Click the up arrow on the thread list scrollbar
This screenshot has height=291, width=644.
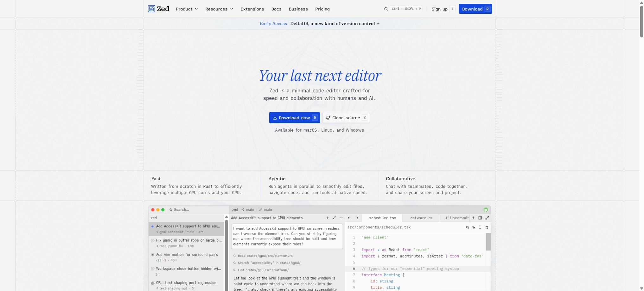click(226, 217)
